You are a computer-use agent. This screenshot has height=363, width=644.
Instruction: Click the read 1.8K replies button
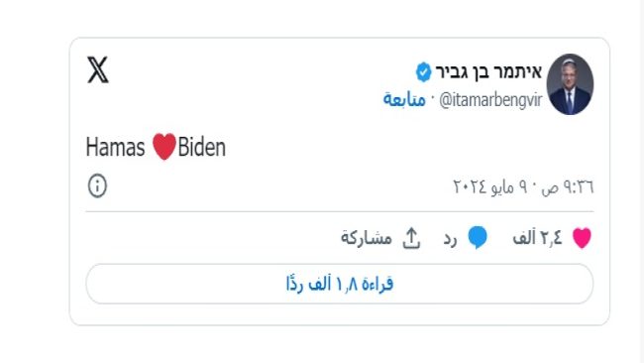[339, 284]
